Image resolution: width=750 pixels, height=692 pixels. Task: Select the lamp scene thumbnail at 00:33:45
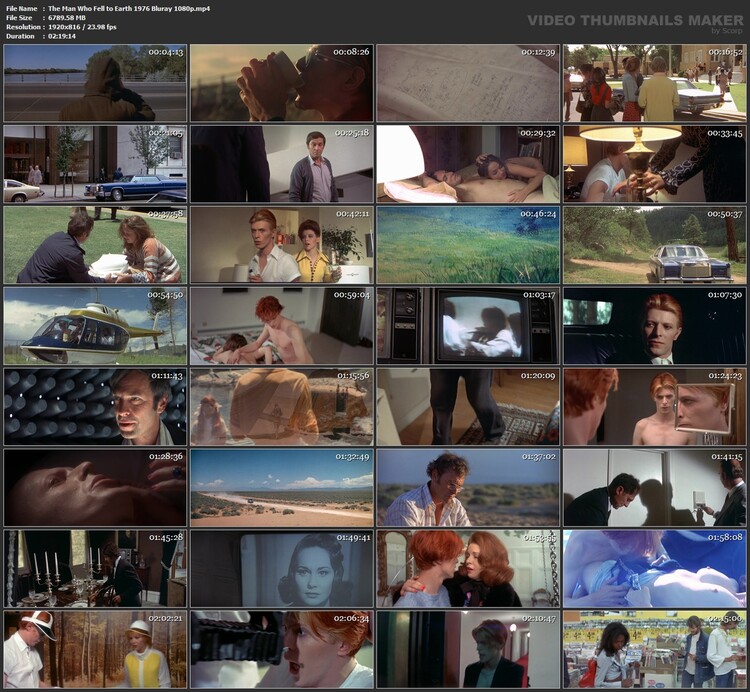(655, 164)
